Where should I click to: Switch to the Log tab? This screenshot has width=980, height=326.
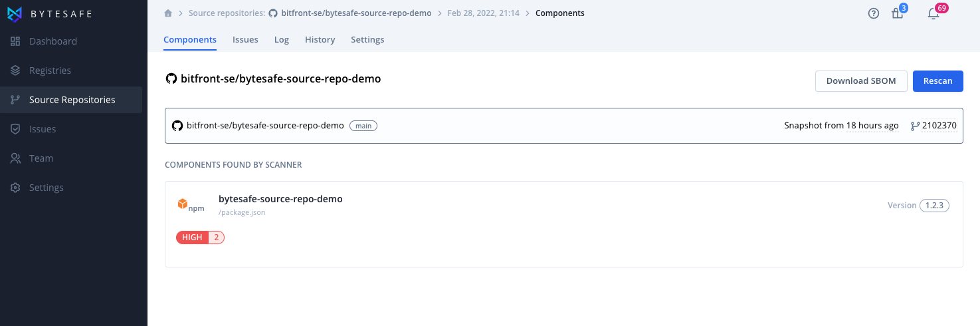click(x=282, y=40)
